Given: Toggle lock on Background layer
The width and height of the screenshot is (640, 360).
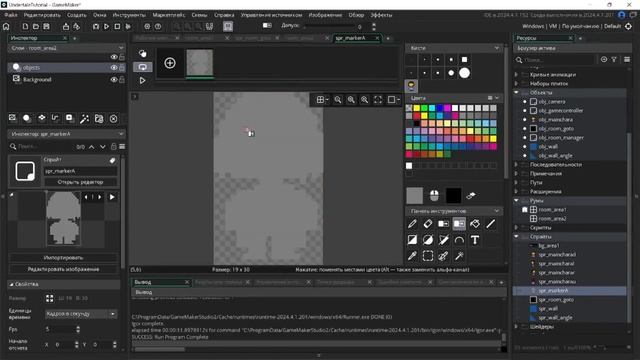Looking at the screenshot, I should (122, 80).
